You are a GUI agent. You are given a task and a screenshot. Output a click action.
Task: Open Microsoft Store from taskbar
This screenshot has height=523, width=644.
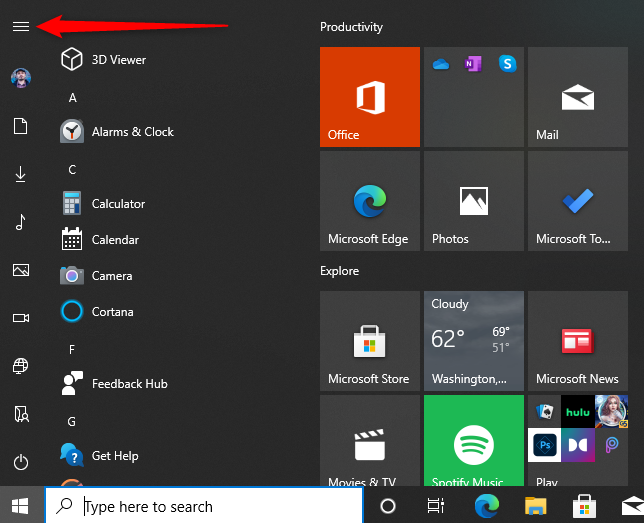[584, 506]
